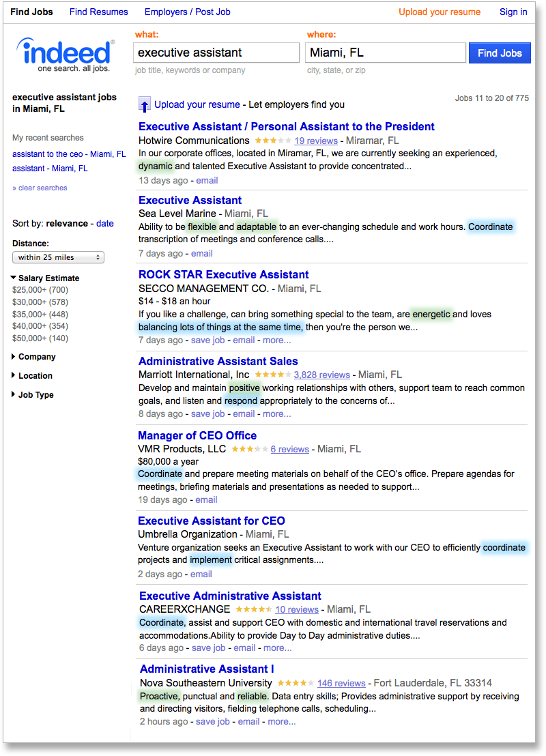546x756 pixels.
Task: Filter by $50,000+ salary
Action: [40, 338]
